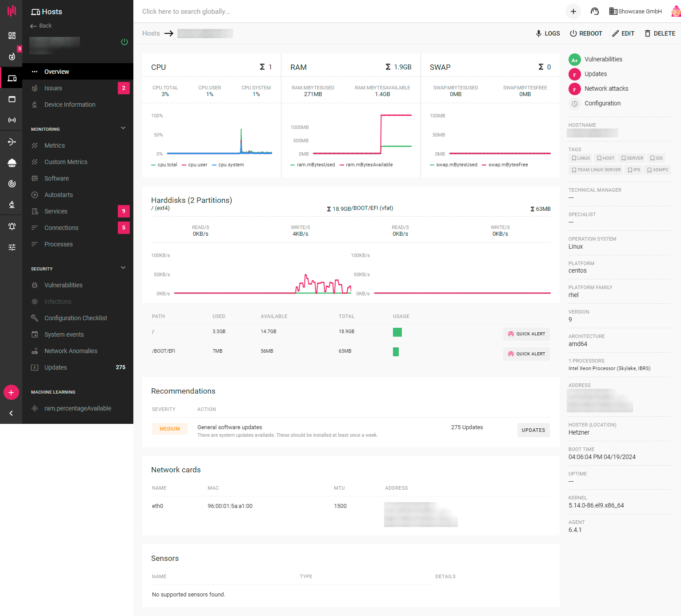681x616 pixels.
Task: Toggle the IDS tag chip
Action: pos(656,158)
